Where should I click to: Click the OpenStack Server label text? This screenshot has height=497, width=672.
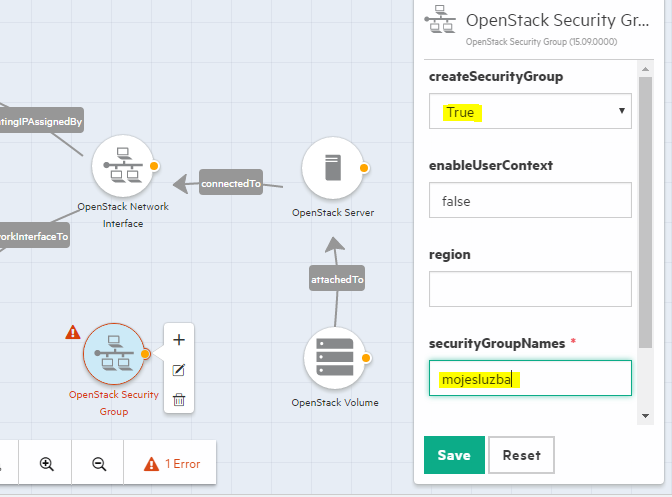(333, 213)
